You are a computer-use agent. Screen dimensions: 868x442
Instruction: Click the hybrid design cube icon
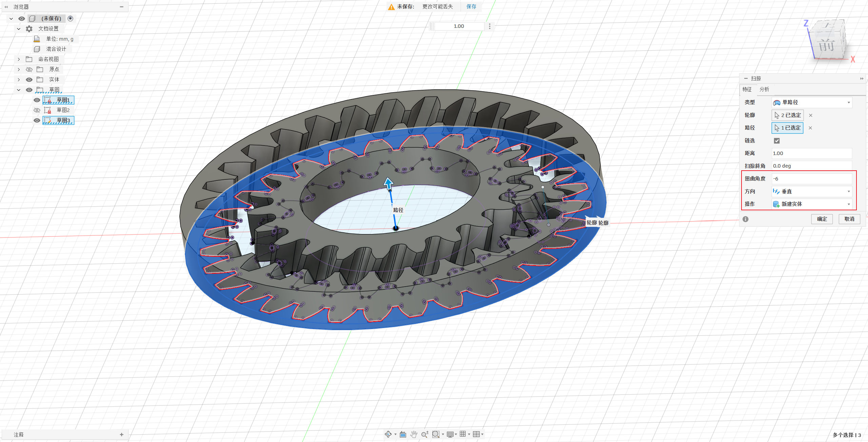[x=37, y=49]
